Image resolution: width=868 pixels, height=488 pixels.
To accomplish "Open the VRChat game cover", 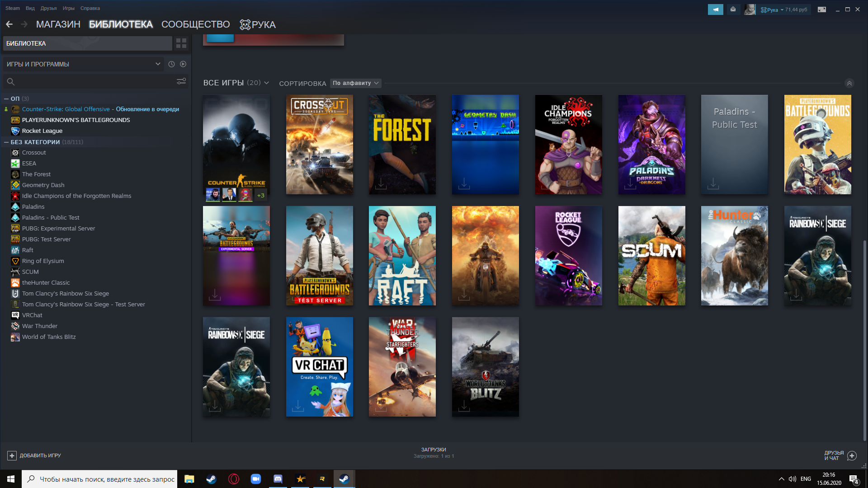I will tap(320, 367).
